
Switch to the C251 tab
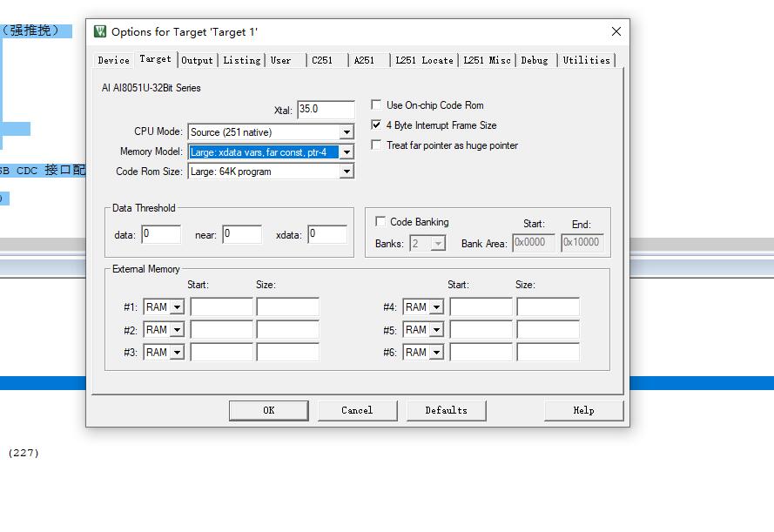pyautogui.click(x=322, y=60)
